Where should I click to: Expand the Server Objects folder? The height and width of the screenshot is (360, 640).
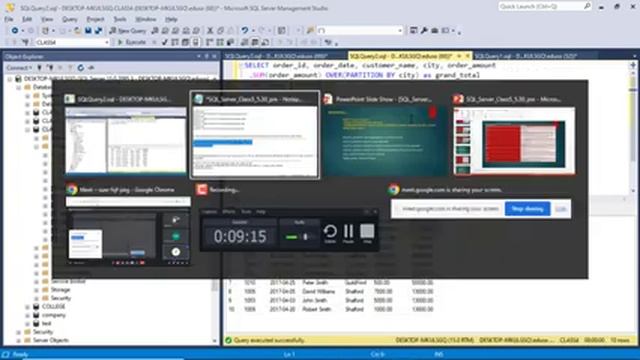click(18, 340)
